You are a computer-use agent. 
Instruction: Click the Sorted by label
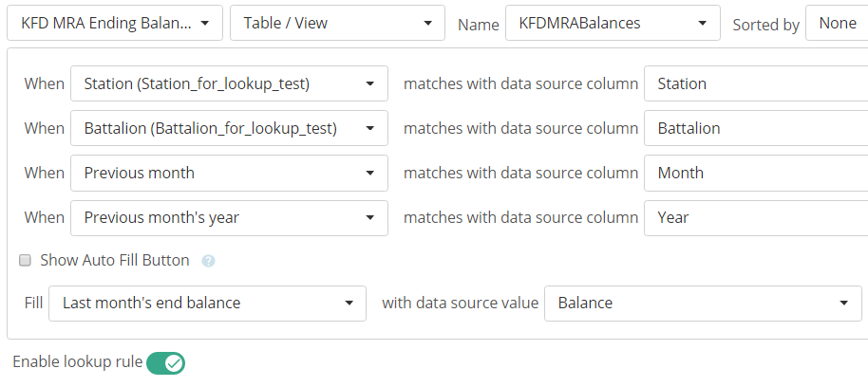765,25
